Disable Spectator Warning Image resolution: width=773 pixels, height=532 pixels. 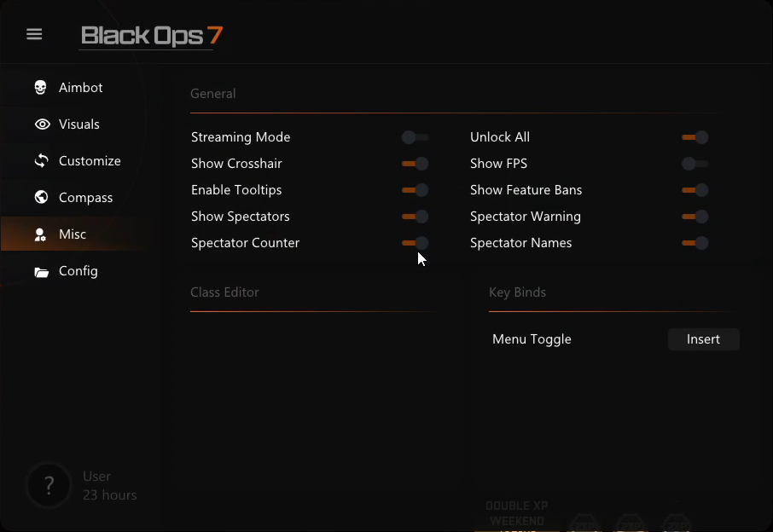pos(695,217)
